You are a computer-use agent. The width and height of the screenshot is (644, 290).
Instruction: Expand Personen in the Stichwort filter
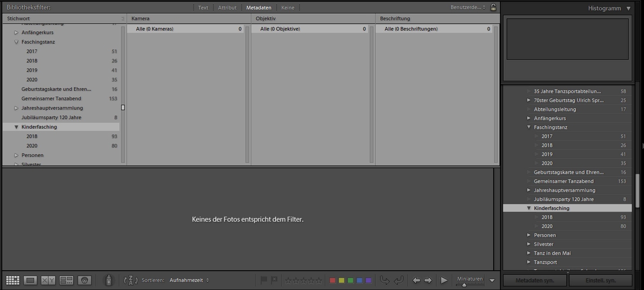[x=16, y=155]
